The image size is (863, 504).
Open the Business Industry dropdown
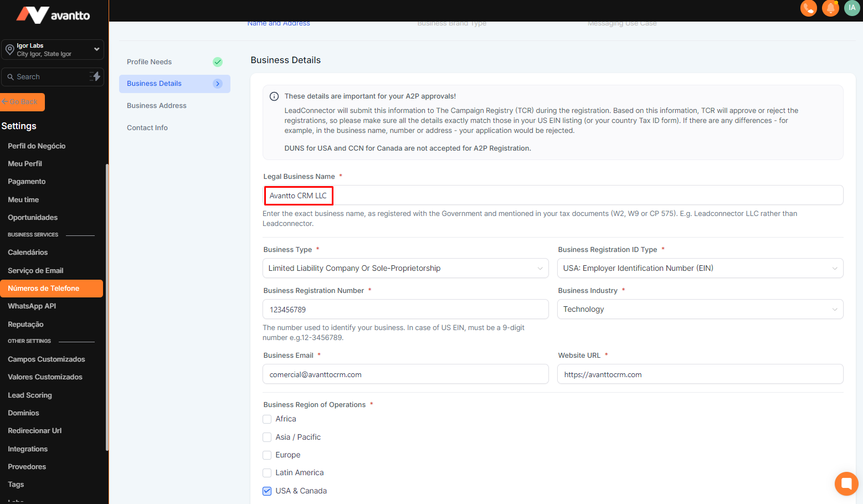(x=700, y=309)
